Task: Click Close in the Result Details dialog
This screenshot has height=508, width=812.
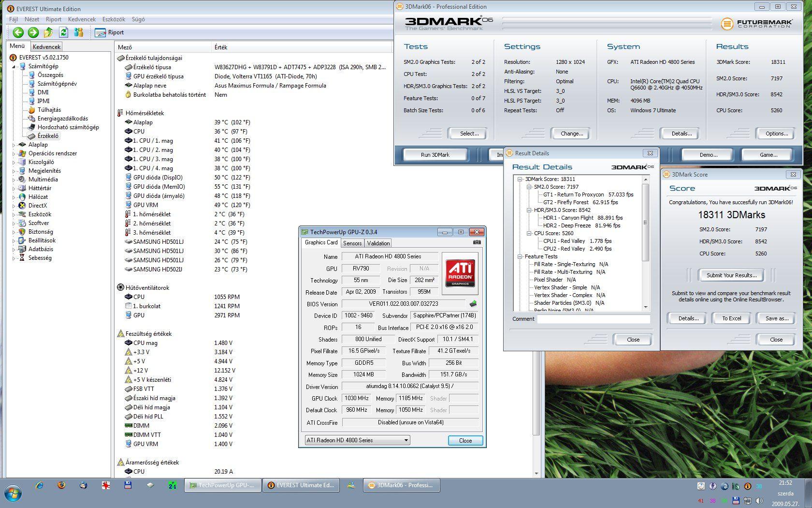Action: point(633,340)
